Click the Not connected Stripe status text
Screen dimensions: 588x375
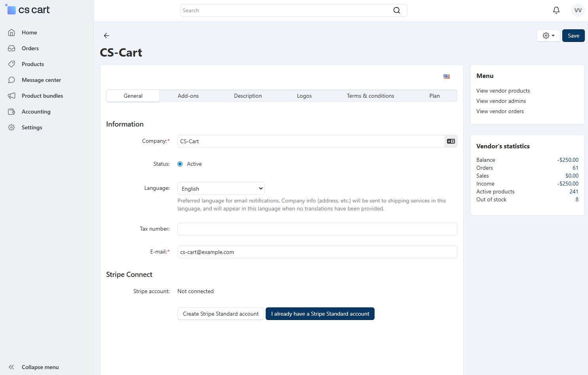click(196, 291)
